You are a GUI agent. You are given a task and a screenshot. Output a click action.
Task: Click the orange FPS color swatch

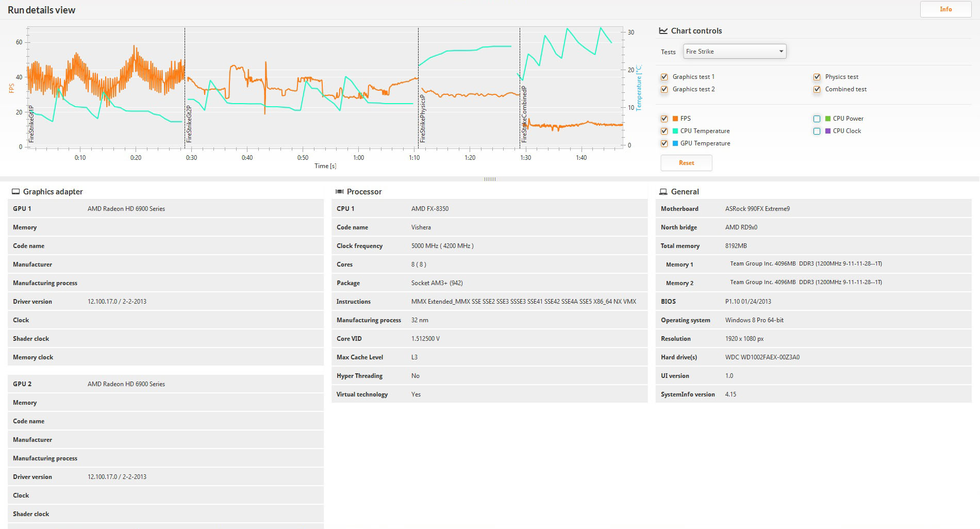point(675,119)
